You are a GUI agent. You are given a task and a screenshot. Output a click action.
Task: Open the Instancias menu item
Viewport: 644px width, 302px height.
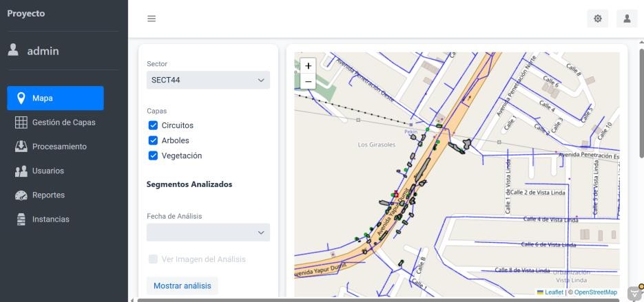point(50,219)
